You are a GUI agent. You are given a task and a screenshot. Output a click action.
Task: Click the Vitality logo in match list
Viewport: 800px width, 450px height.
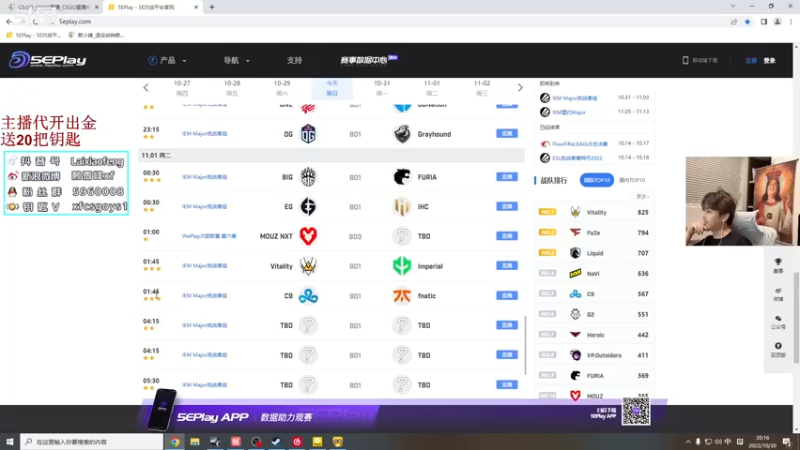click(308, 266)
